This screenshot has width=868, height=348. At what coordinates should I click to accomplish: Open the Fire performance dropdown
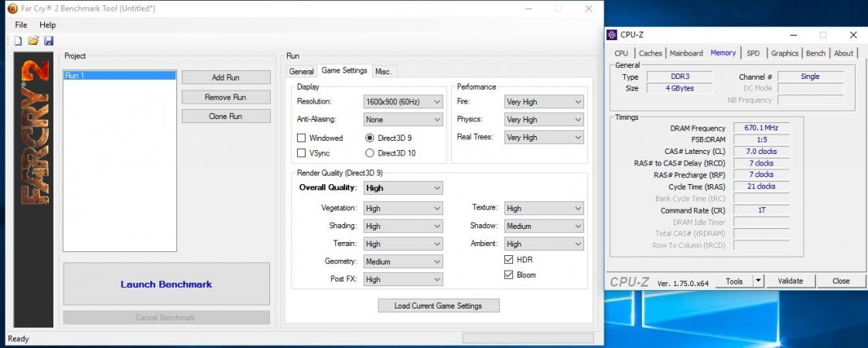544,102
